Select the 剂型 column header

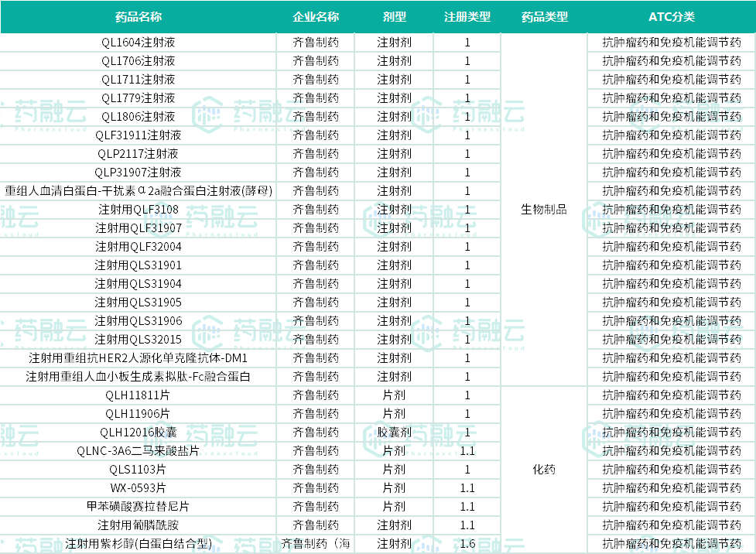394,17
